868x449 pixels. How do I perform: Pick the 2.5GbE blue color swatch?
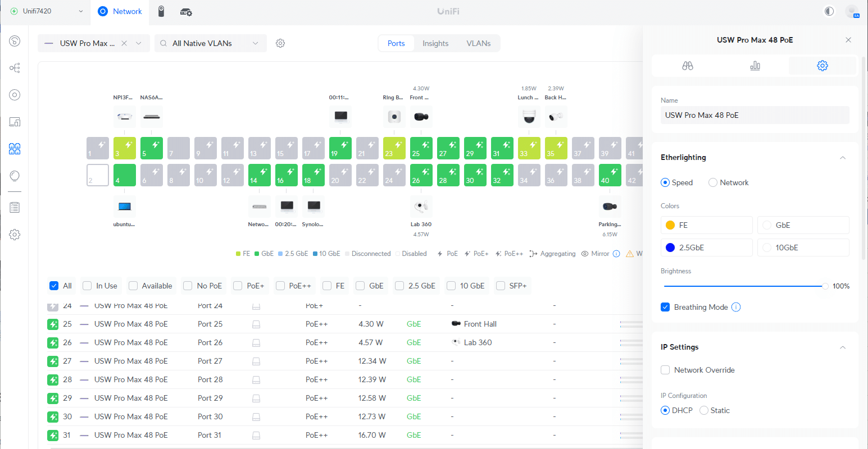pos(670,248)
